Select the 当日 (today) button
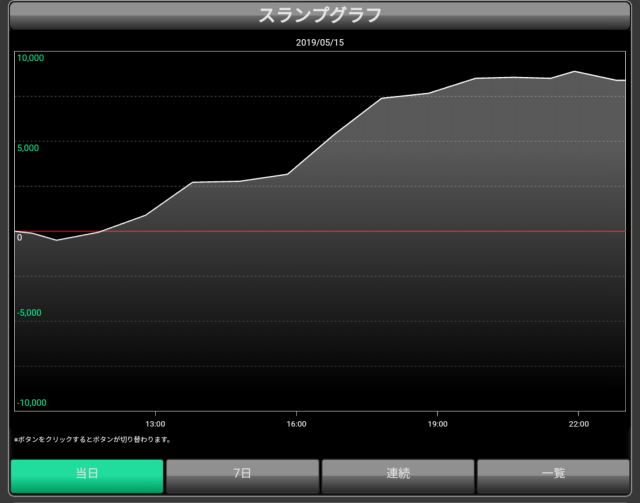The width and height of the screenshot is (640, 503). (87, 475)
